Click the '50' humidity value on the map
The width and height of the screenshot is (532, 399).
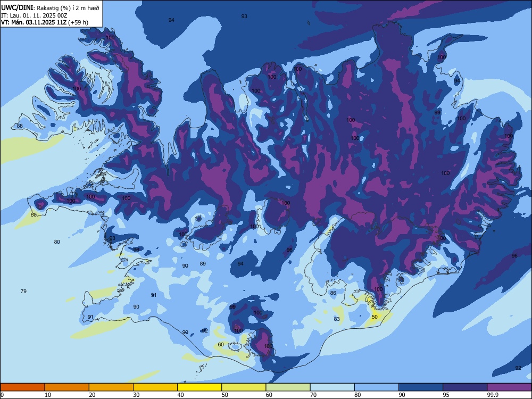tap(375, 317)
